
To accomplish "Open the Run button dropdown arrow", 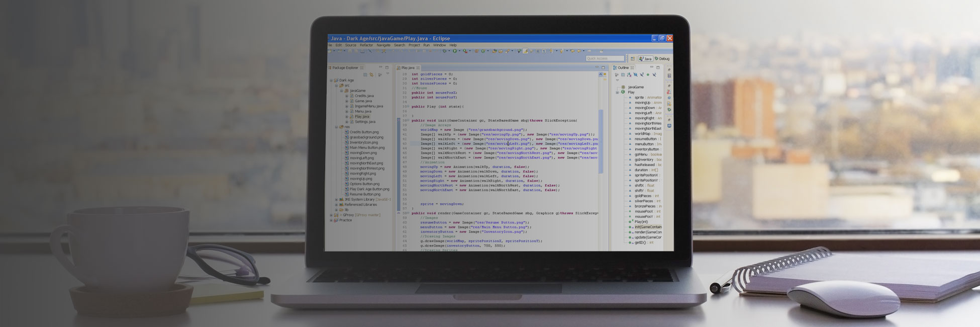I will (459, 51).
